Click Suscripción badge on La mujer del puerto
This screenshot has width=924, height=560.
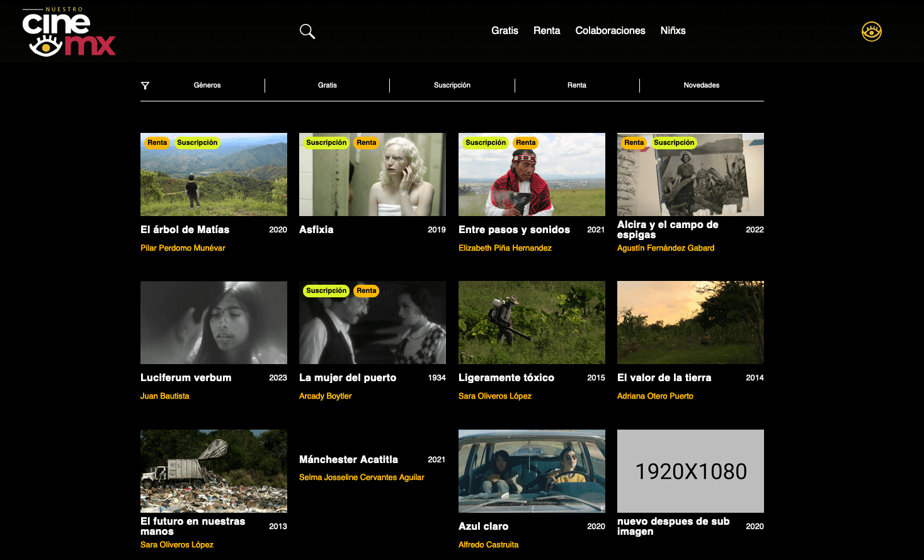click(x=326, y=291)
